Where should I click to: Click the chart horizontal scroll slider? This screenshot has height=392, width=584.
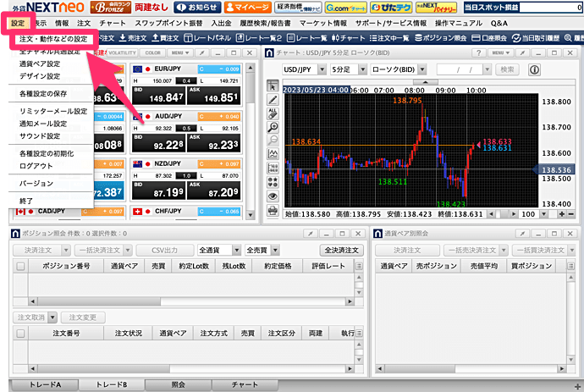504,214
